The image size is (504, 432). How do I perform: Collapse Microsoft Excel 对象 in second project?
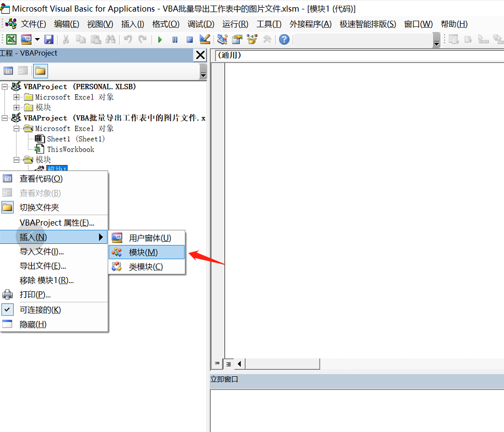click(x=17, y=129)
